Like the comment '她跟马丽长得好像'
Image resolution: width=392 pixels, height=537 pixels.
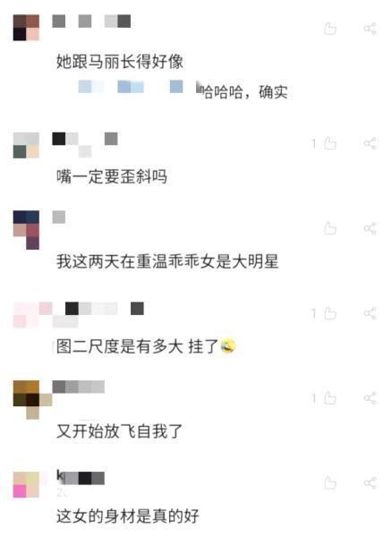(x=330, y=29)
